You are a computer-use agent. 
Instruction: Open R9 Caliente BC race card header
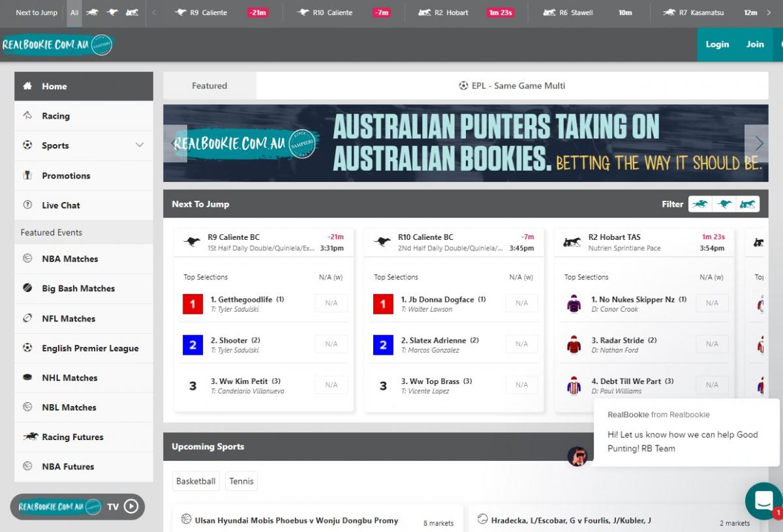coord(264,243)
